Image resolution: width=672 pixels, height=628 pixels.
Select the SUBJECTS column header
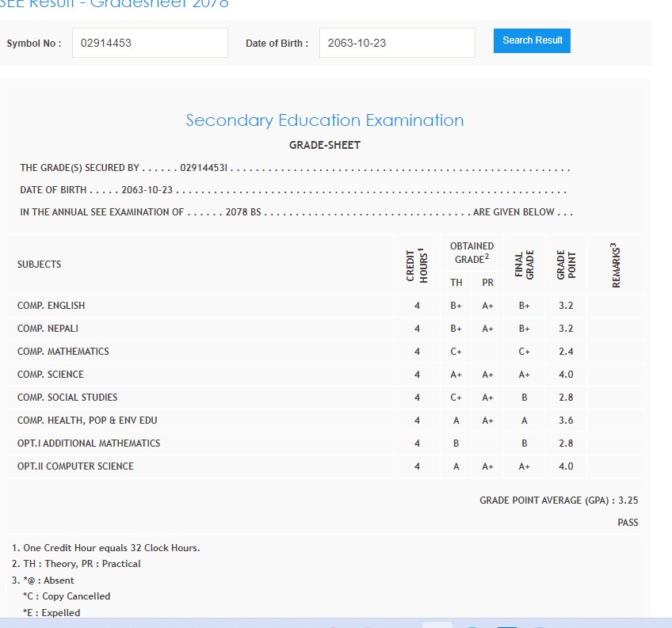(x=39, y=265)
